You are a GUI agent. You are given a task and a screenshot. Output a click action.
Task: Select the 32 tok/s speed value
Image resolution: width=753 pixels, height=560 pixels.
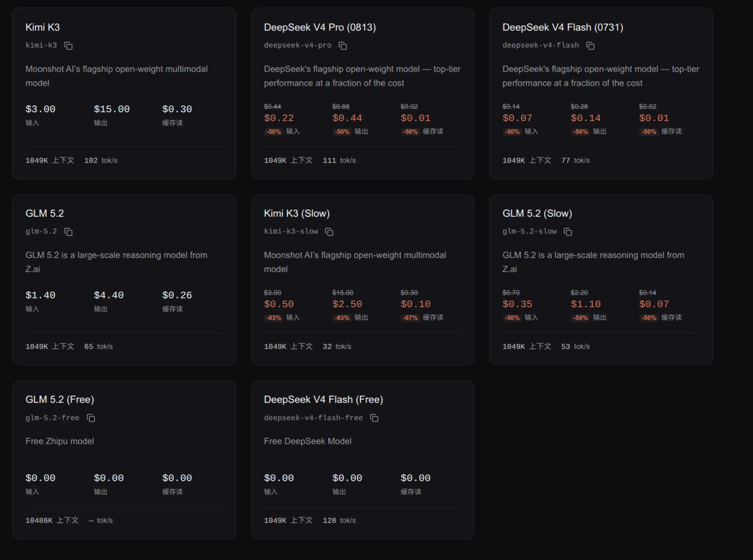pos(337,347)
